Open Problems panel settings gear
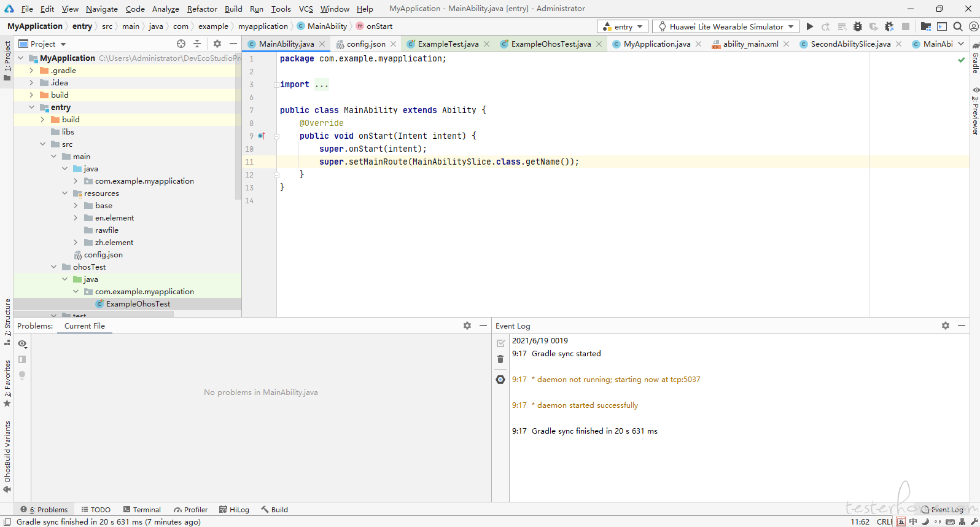The image size is (980, 527). point(467,326)
